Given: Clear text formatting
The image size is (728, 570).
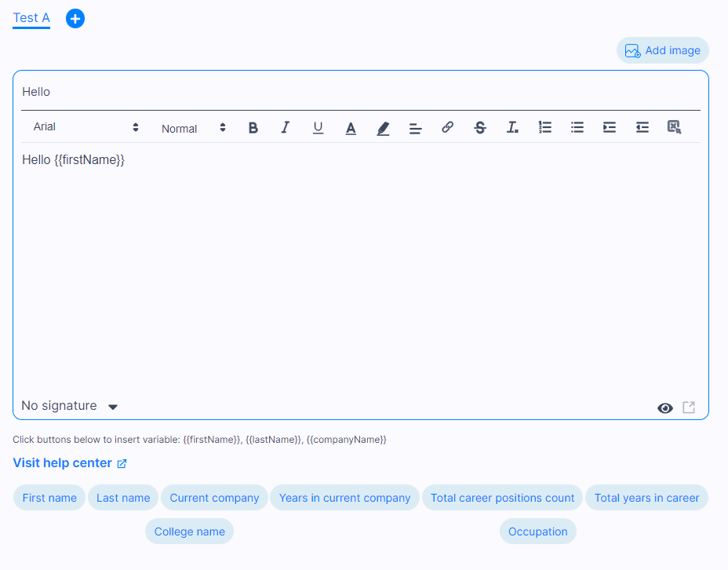Looking at the screenshot, I should [x=512, y=127].
